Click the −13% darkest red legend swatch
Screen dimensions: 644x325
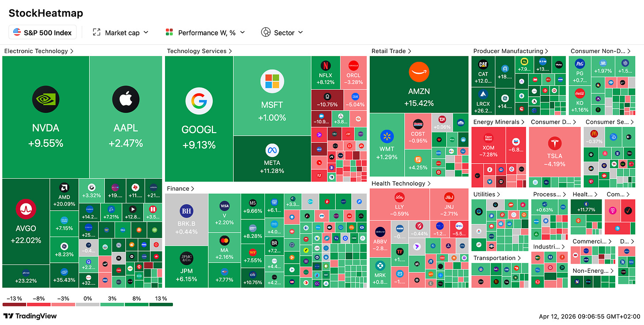[x=14, y=304]
